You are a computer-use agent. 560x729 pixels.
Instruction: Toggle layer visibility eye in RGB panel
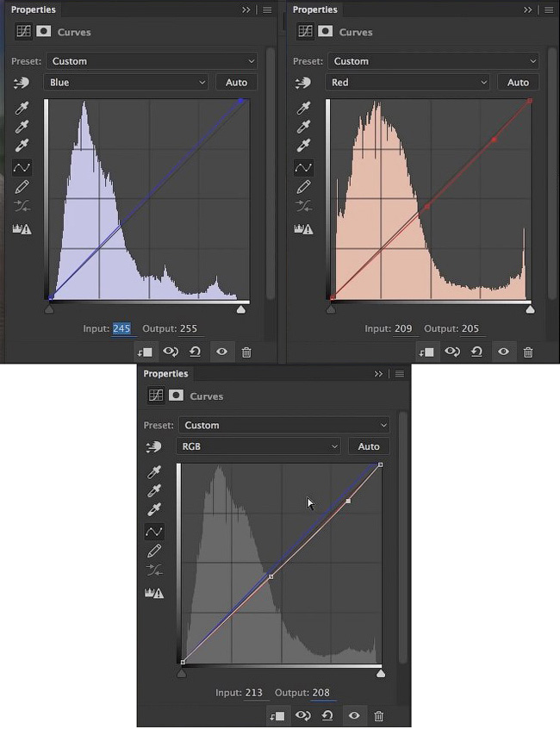point(354,715)
